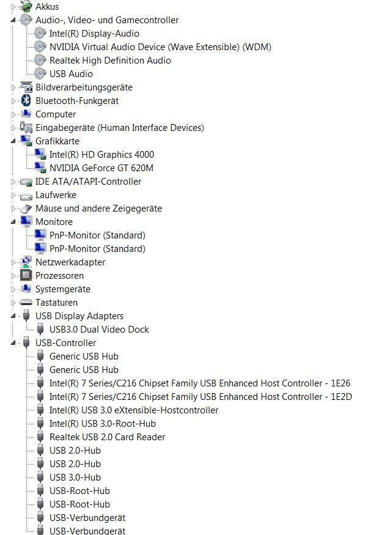Expand Mäuse und andere Zeigegeräte

13,208
